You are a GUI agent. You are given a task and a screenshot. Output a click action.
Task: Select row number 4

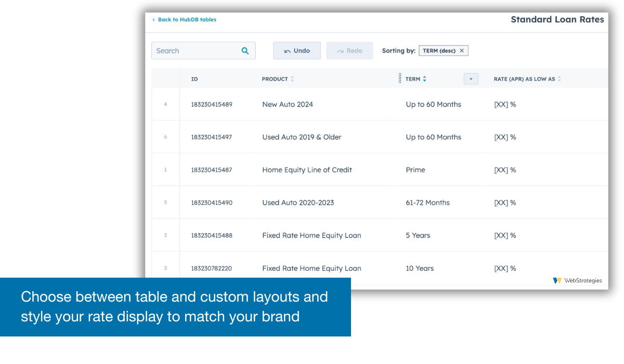point(166,105)
